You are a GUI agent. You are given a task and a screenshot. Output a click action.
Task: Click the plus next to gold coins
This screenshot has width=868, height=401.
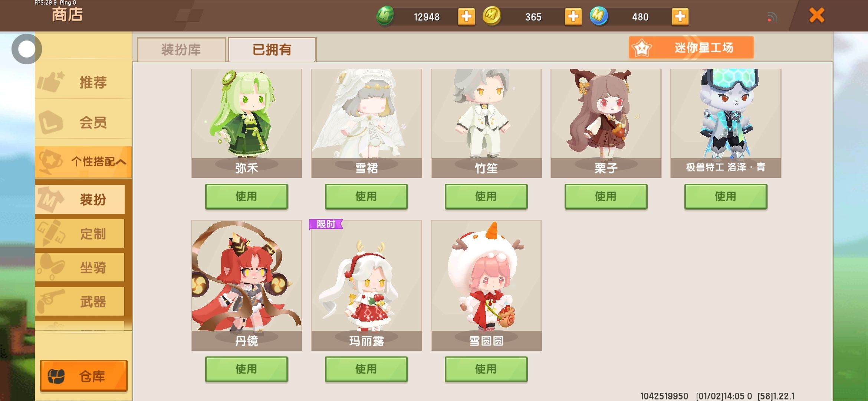(573, 16)
